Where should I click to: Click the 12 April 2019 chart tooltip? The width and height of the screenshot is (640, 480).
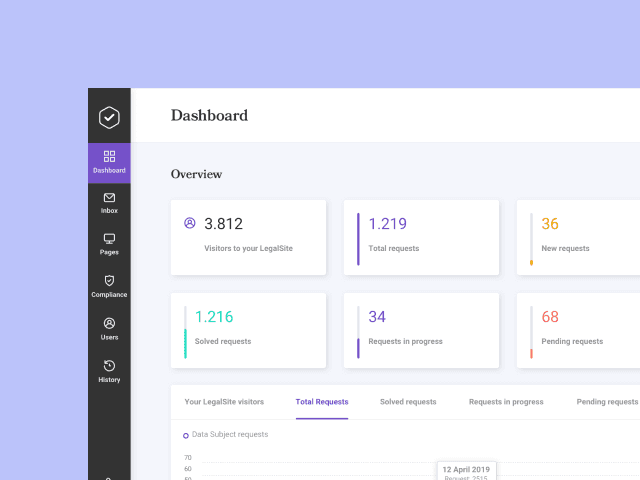pos(466,471)
